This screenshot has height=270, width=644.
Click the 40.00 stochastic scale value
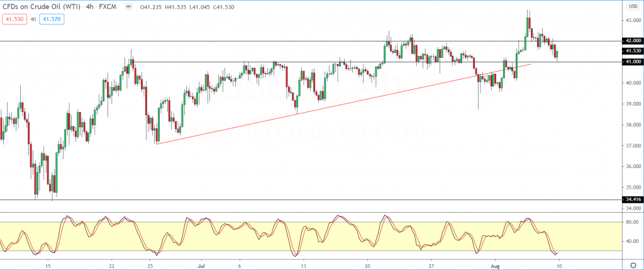pos(633,241)
